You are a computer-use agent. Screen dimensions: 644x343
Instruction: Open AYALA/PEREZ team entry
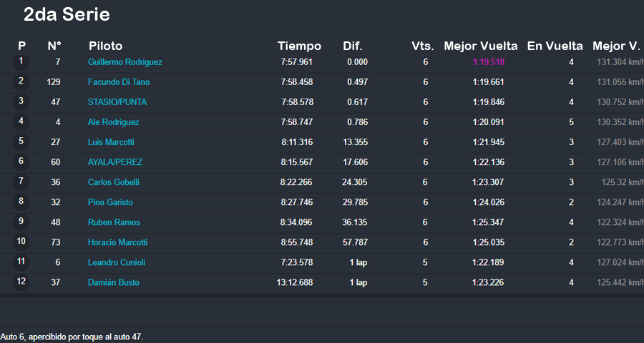point(114,162)
